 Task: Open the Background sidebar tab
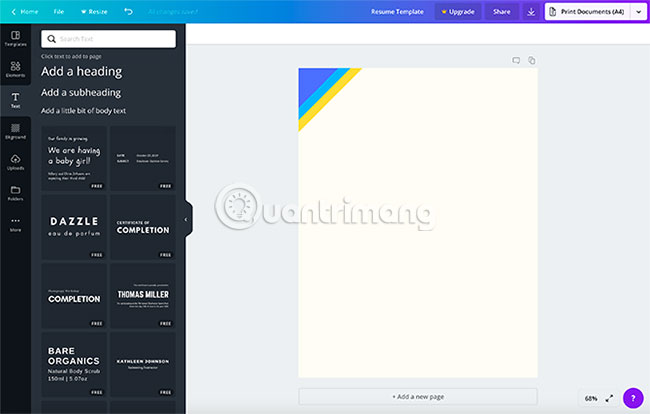pos(15,131)
